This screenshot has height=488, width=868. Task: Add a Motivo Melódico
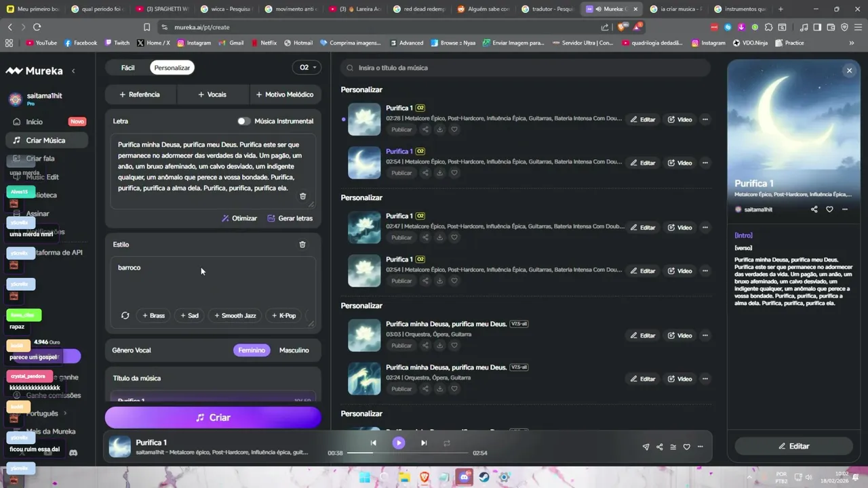285,94
